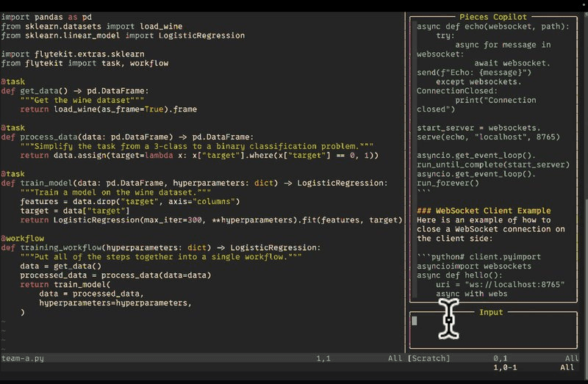Click the 'return load_wine(as_frame=True).frame' line

pos(108,109)
